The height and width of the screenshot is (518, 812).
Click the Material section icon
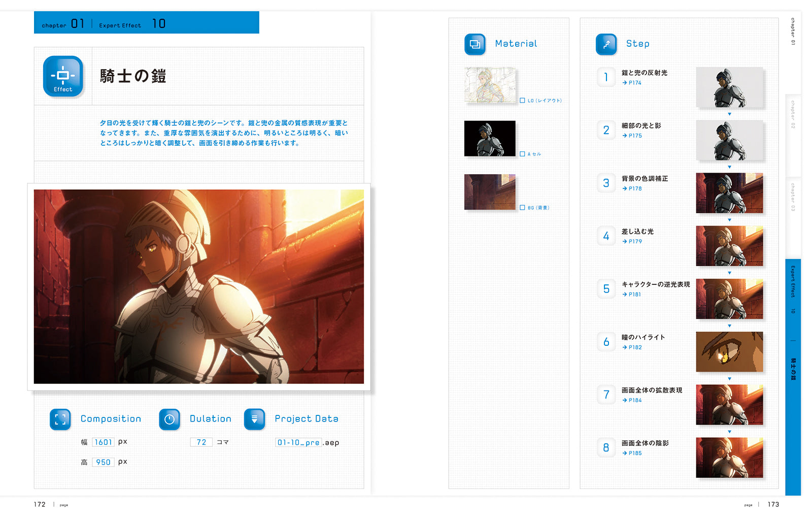[475, 44]
